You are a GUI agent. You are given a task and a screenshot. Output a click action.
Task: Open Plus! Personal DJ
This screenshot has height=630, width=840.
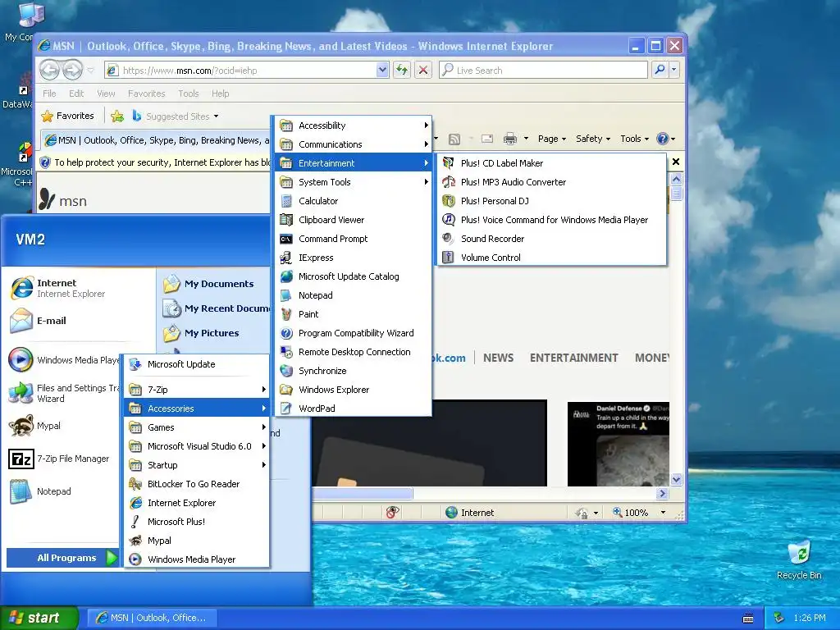pos(552,201)
